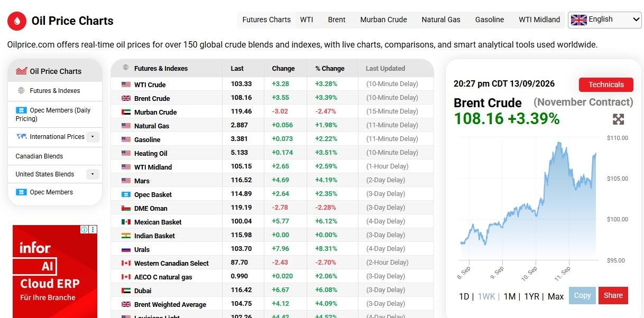This screenshot has width=644, height=318.
Task: Click the globe icon in Futures & Indexes header
Action: tap(126, 68)
